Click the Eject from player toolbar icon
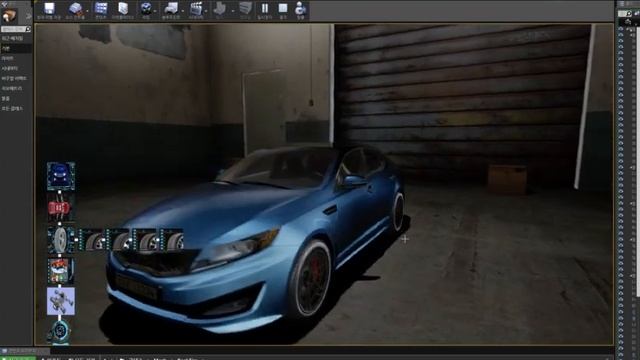 click(x=300, y=9)
